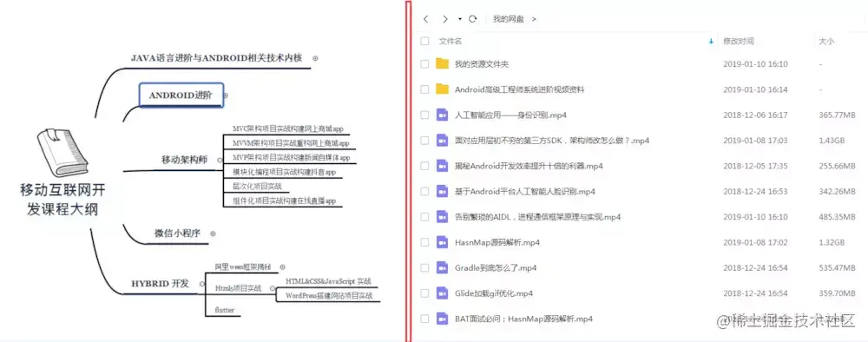Go forward with the right arrow
The image size is (868, 342).
click(445, 19)
